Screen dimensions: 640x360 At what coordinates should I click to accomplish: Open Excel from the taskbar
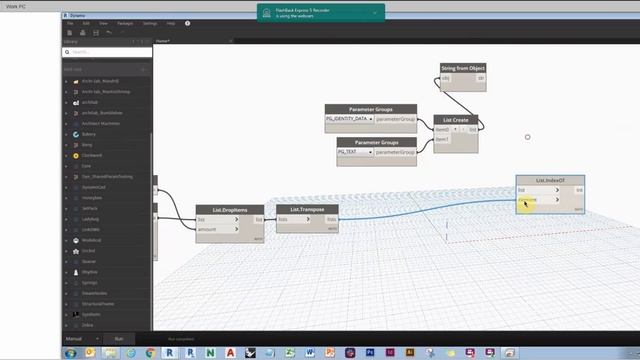(x=290, y=353)
